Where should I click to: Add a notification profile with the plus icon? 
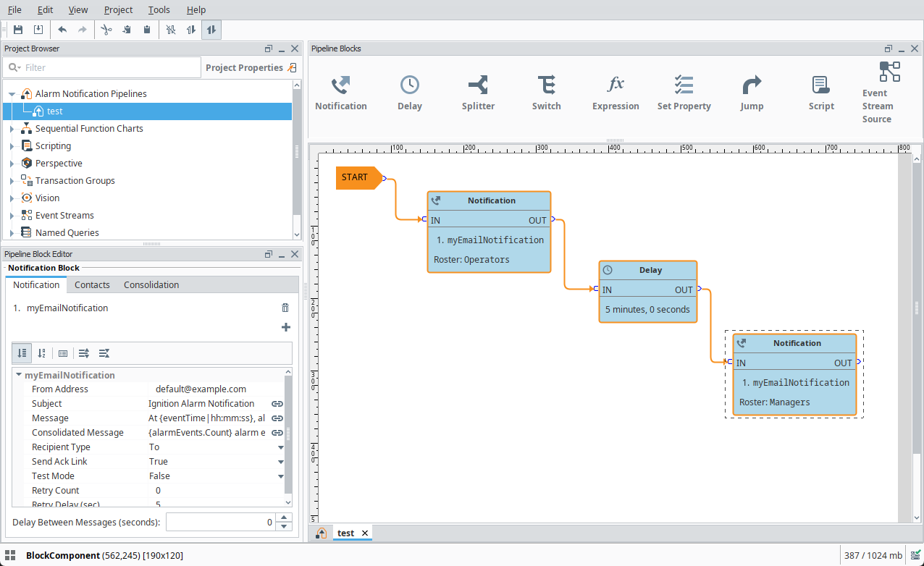[286, 327]
